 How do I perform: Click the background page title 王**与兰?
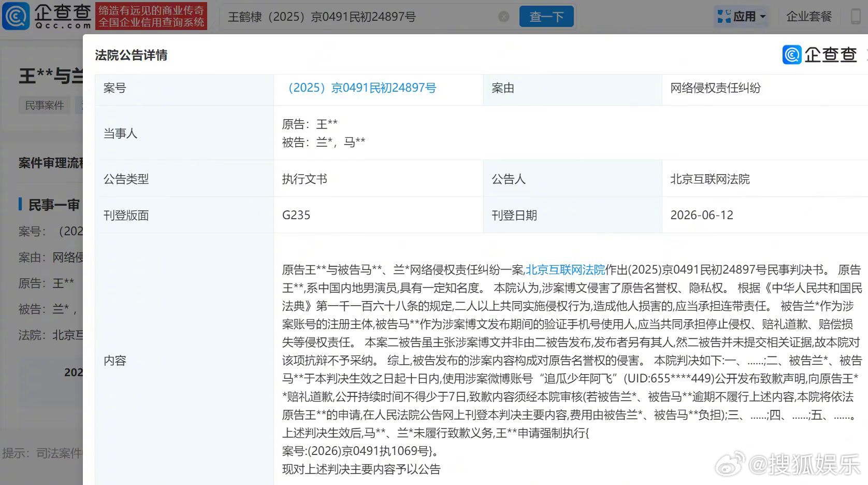pyautogui.click(x=51, y=76)
